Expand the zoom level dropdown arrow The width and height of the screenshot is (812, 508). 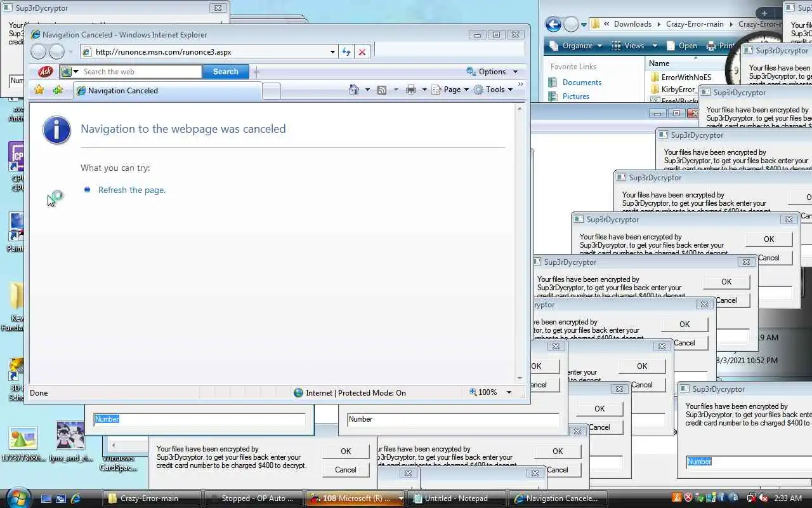click(509, 392)
